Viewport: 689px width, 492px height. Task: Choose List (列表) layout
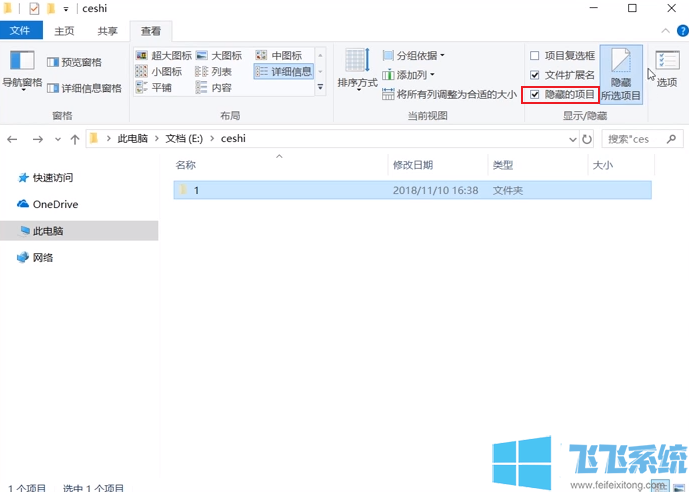tap(214, 72)
